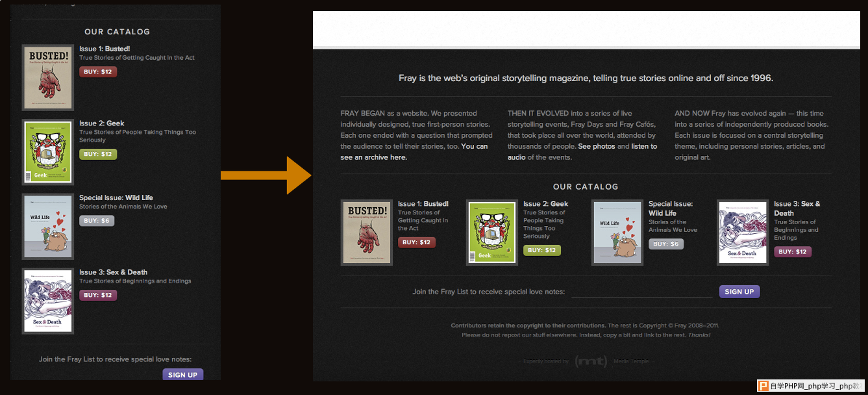The width and height of the screenshot is (868, 395).
Task: Follow the 'See photos' link
Action: click(x=597, y=146)
